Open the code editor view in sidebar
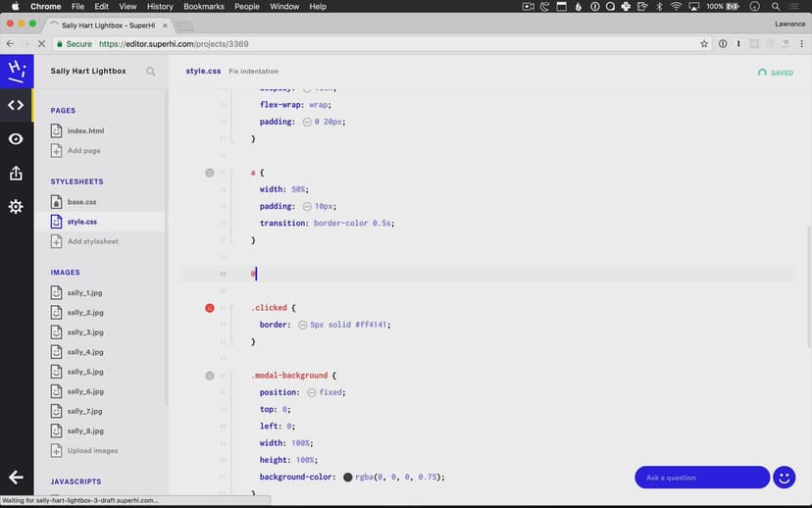812x508 pixels. (16, 105)
